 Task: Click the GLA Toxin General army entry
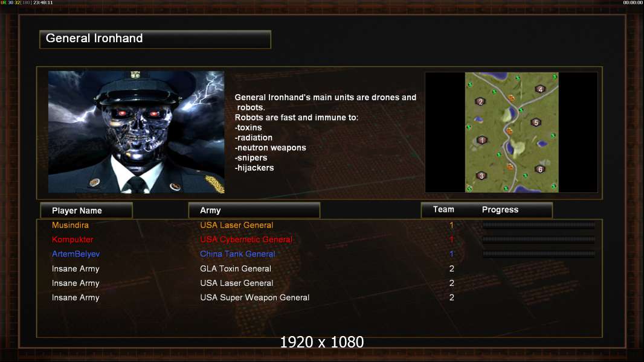pos(236,268)
